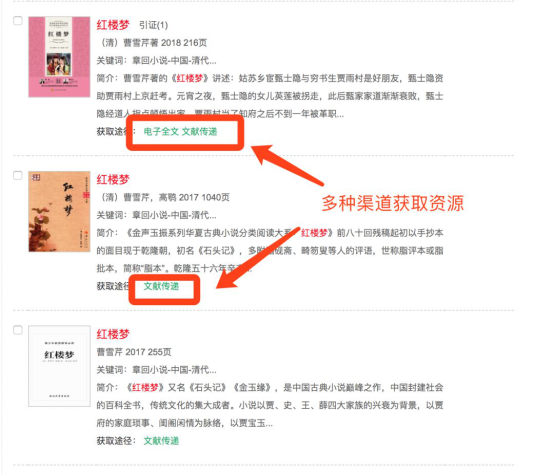Open the orange lotus 红楼梦 cover thumbnail
The width and height of the screenshot is (554, 476).
point(59,211)
